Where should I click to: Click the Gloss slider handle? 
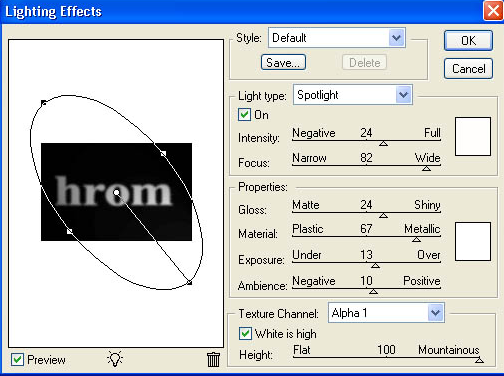pyautogui.click(x=383, y=216)
